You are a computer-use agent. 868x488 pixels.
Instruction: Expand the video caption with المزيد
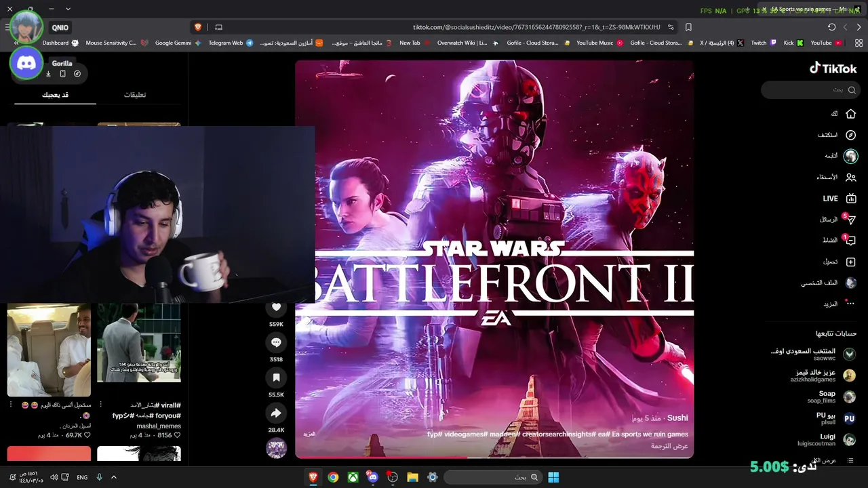(x=309, y=434)
